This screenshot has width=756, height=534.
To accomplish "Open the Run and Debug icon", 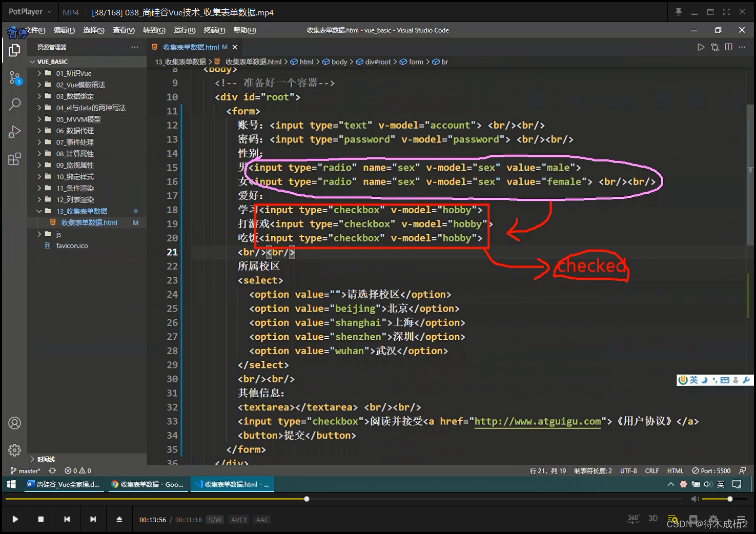I will coord(14,132).
